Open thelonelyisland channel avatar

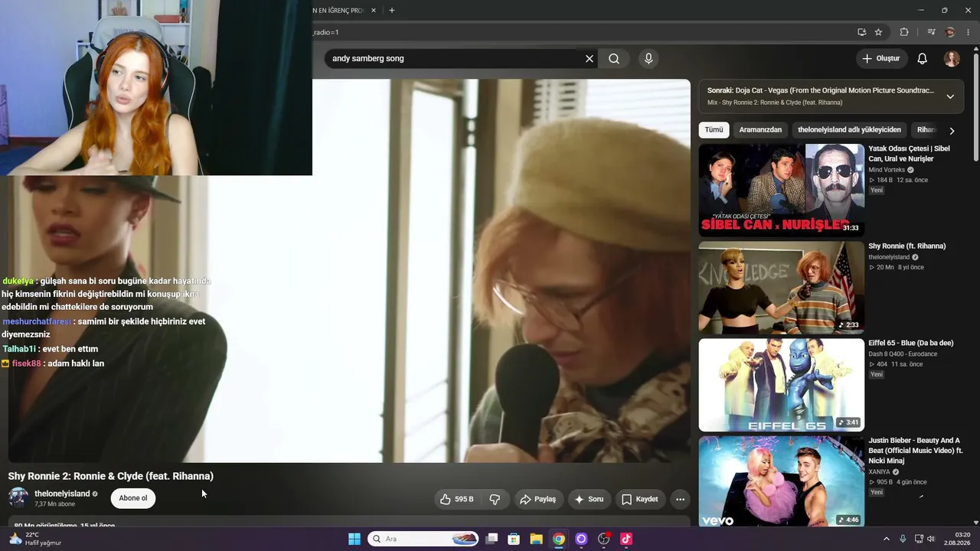(18, 498)
